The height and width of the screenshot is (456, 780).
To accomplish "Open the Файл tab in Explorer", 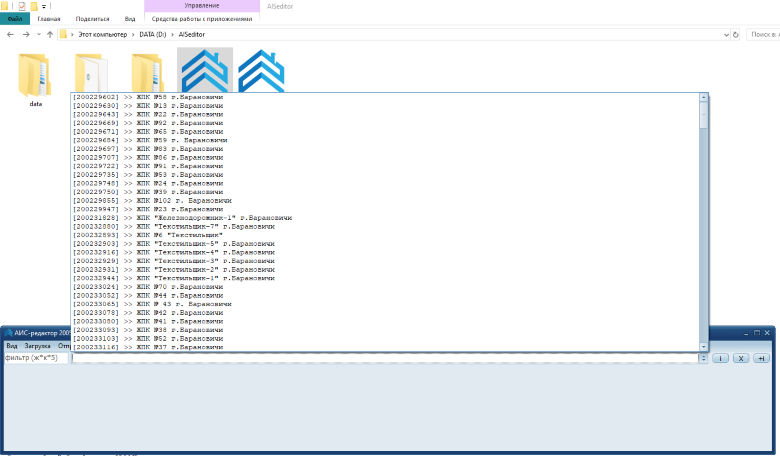I will point(15,18).
